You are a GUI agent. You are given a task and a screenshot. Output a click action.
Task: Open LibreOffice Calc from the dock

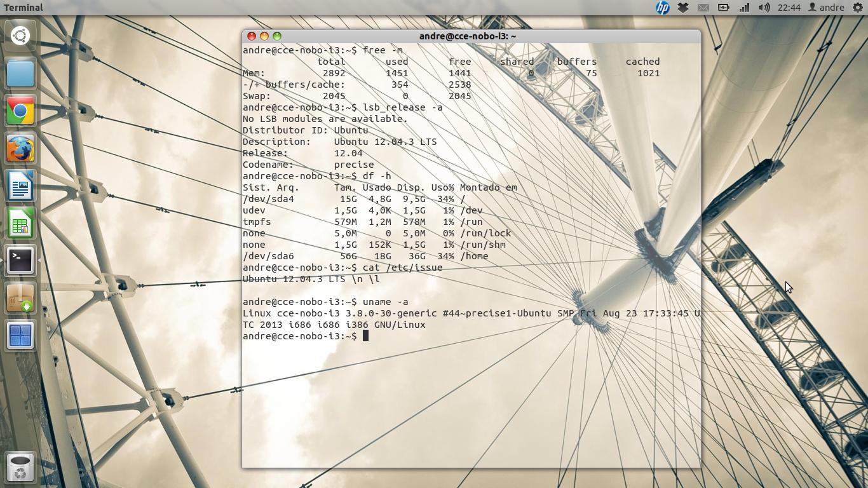pyautogui.click(x=20, y=224)
